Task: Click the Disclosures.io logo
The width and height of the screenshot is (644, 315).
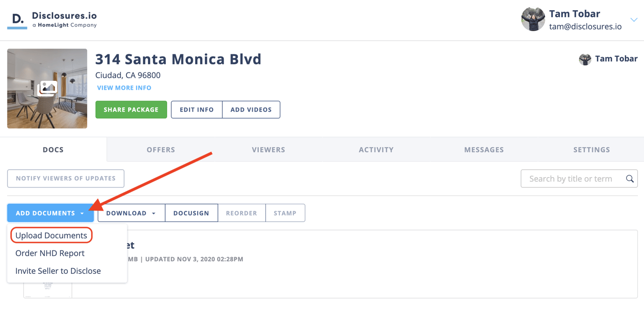Action: coord(52,20)
